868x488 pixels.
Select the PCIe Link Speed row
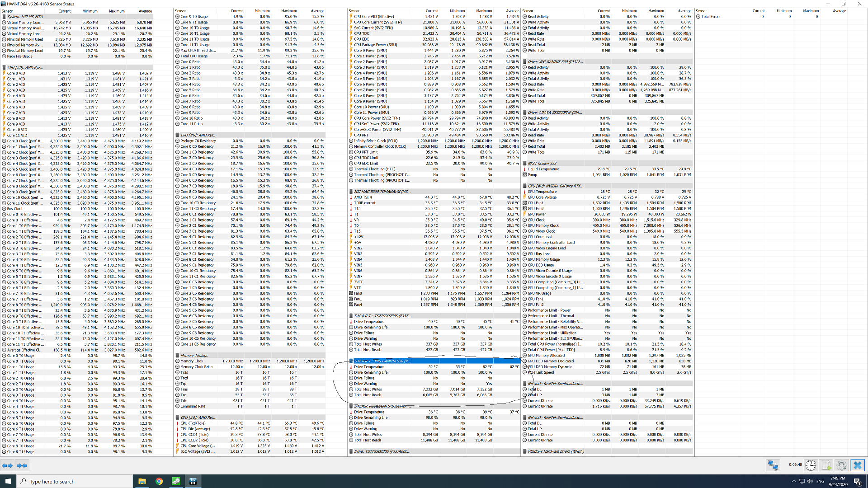pos(607,372)
